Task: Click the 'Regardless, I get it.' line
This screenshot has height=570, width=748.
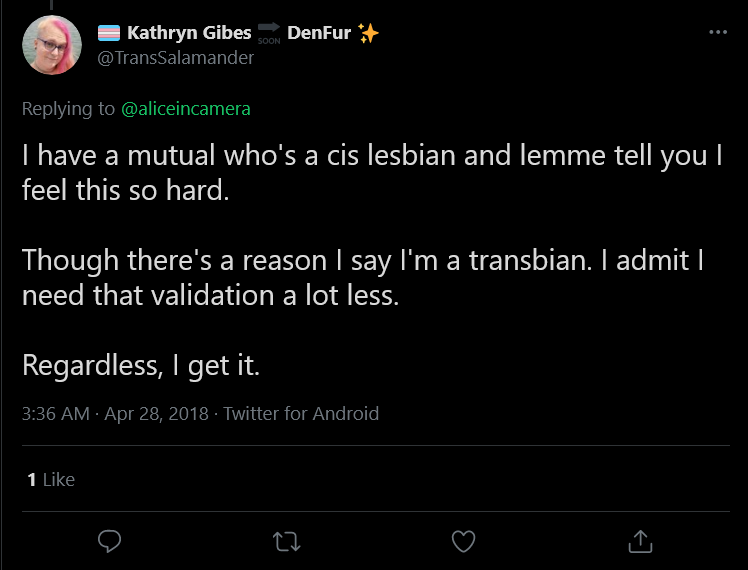Action: click(x=141, y=365)
